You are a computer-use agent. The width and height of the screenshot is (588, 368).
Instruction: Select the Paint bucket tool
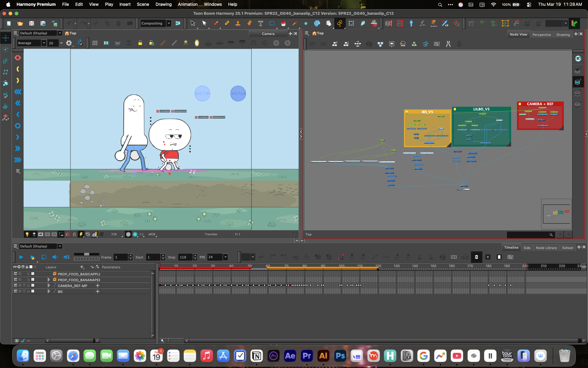point(283,23)
